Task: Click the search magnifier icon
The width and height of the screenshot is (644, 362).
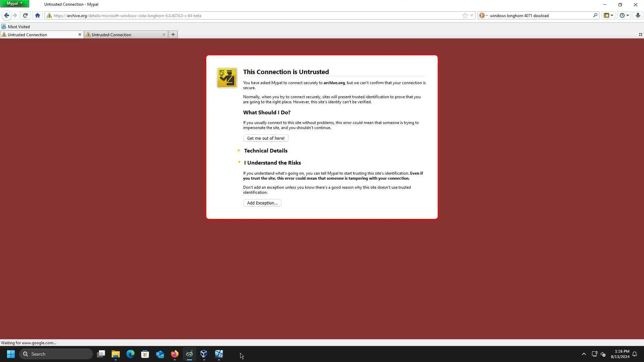Action: click(x=595, y=15)
